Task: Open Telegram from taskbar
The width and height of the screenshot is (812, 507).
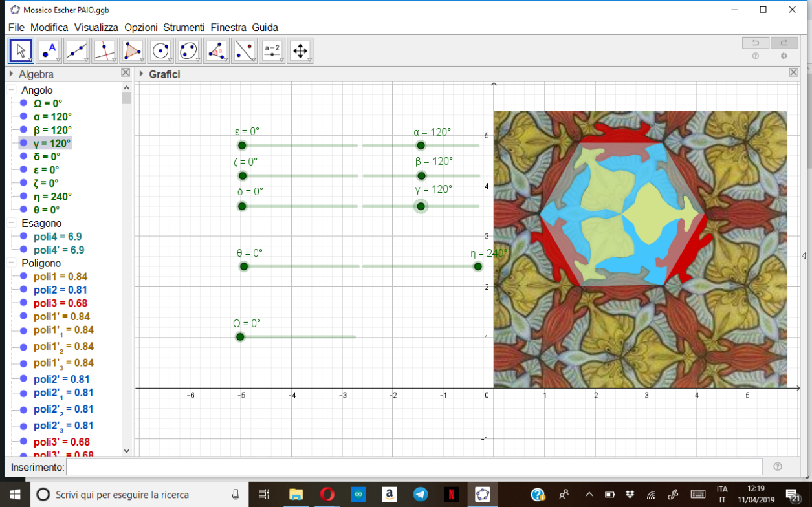Action: (x=421, y=495)
